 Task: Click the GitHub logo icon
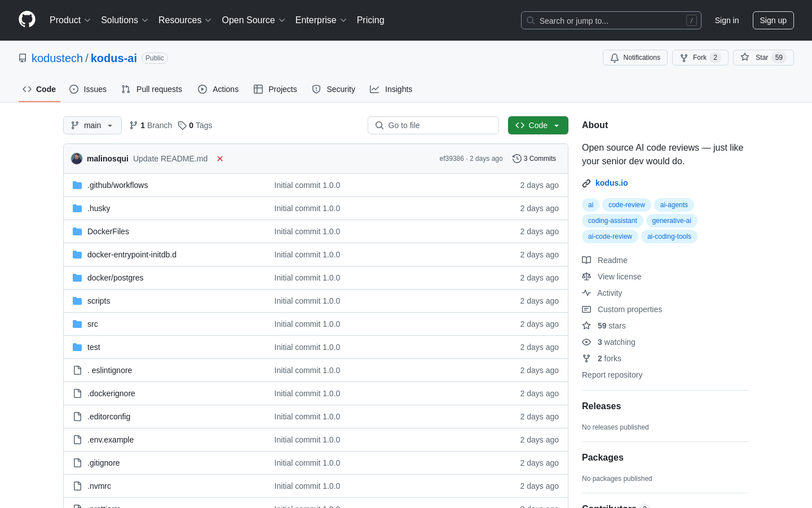(x=27, y=20)
